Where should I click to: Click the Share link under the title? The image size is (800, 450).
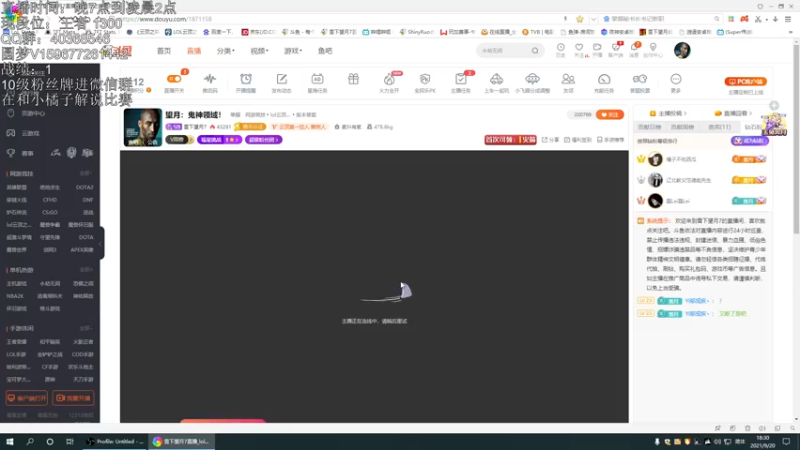click(x=550, y=140)
